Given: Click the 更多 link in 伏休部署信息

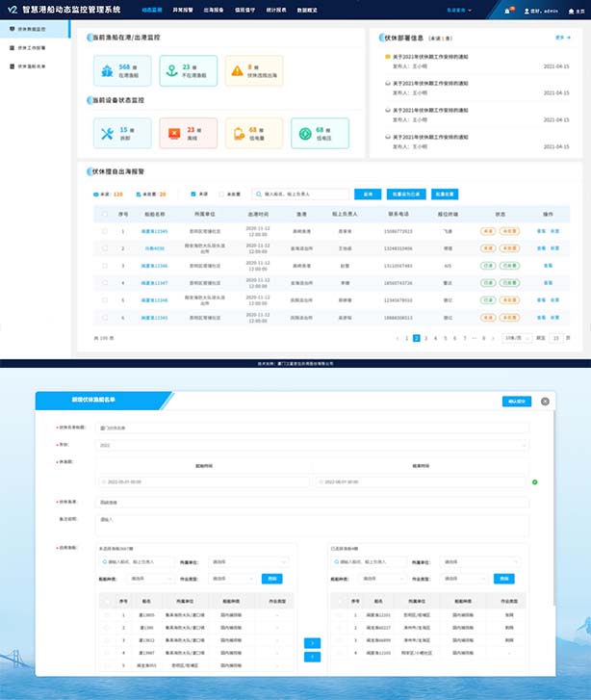Looking at the screenshot, I should tap(563, 38).
